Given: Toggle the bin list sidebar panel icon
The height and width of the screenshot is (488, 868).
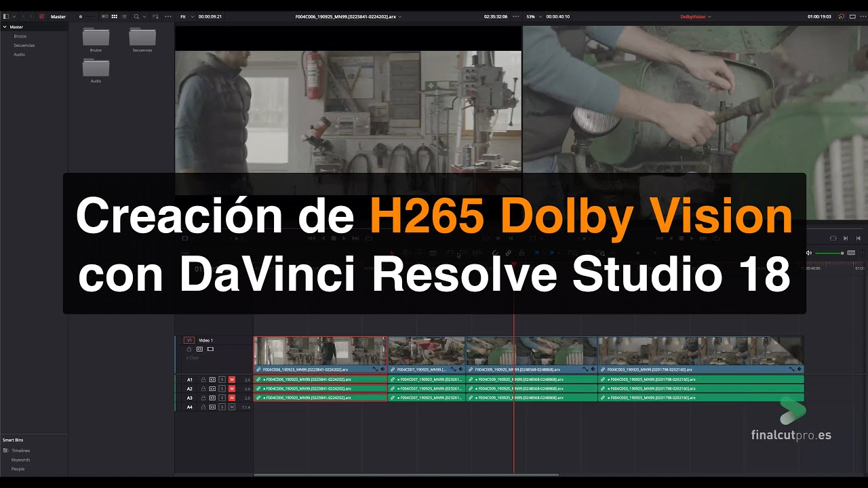Looking at the screenshot, I should coord(6,16).
